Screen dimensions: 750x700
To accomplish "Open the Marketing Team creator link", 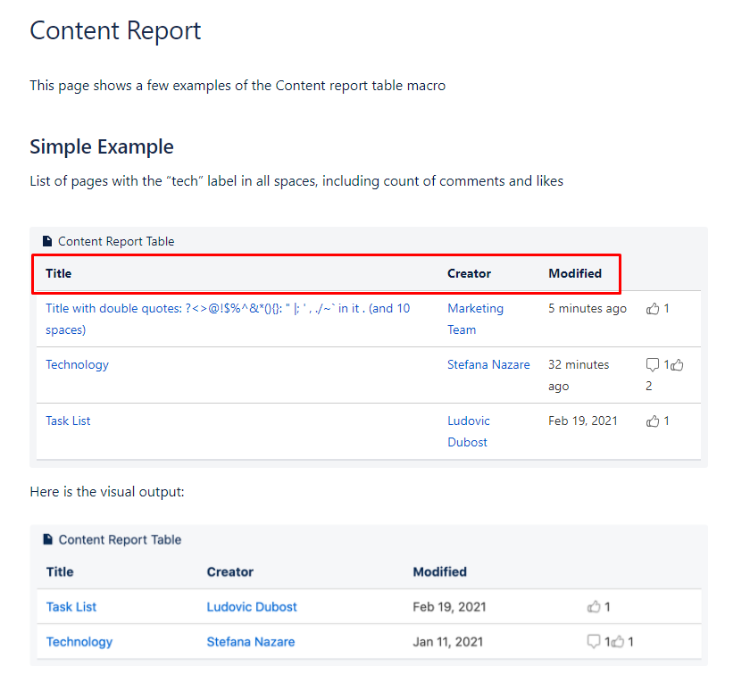I will click(475, 319).
